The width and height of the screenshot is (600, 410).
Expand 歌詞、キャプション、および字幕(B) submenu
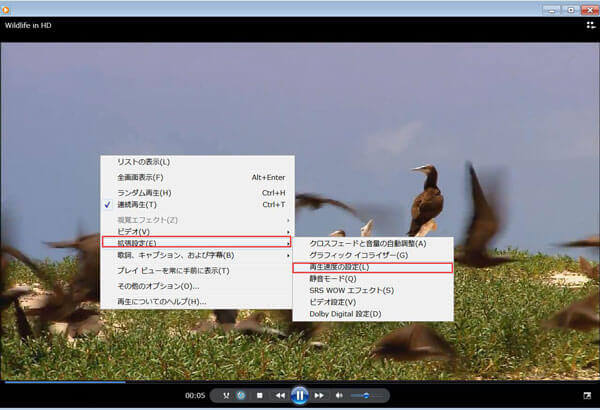197,255
